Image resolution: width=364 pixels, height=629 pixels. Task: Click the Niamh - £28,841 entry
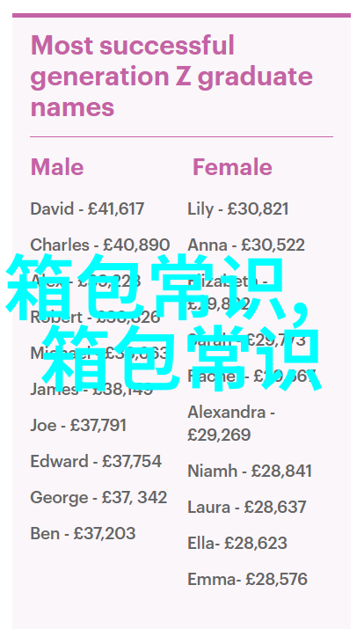pos(250,471)
